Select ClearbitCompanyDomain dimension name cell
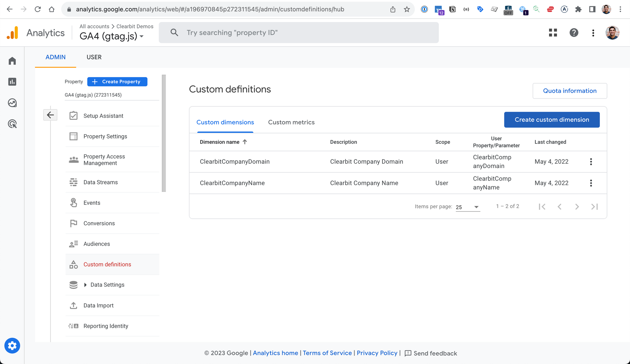630x364 pixels. [235, 162]
